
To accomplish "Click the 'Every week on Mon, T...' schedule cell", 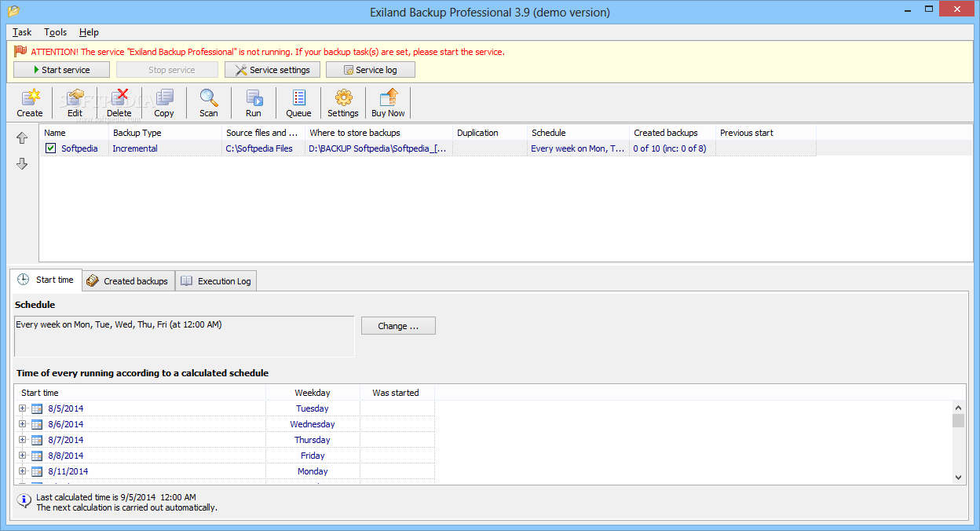I will click(578, 148).
